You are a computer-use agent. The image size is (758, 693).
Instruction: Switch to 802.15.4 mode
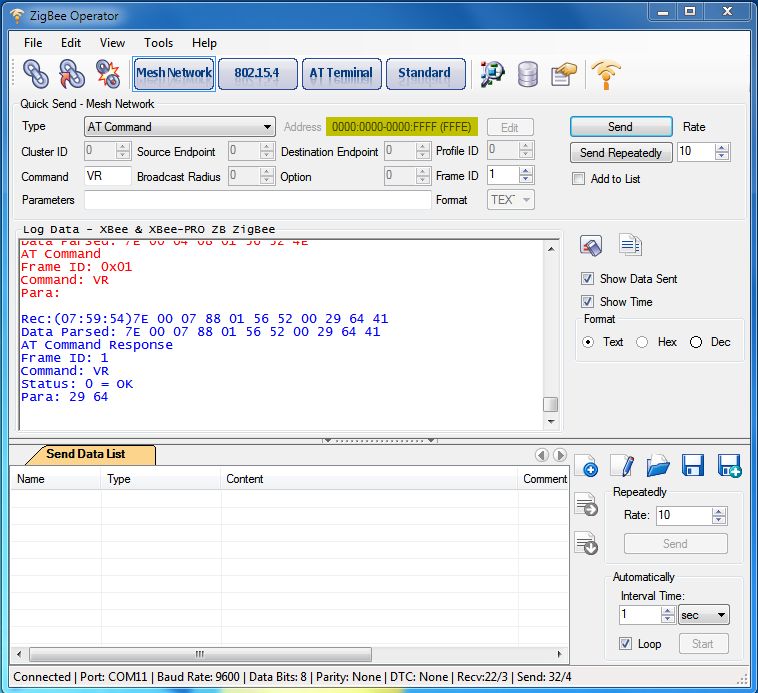coord(257,74)
